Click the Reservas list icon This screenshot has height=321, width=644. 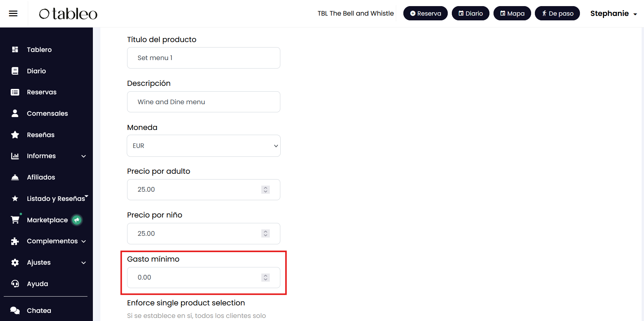click(x=15, y=92)
